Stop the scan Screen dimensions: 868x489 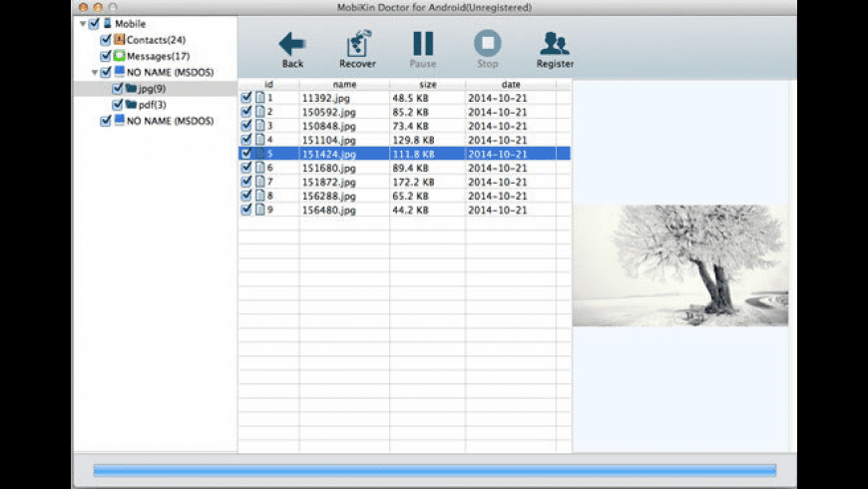488,49
